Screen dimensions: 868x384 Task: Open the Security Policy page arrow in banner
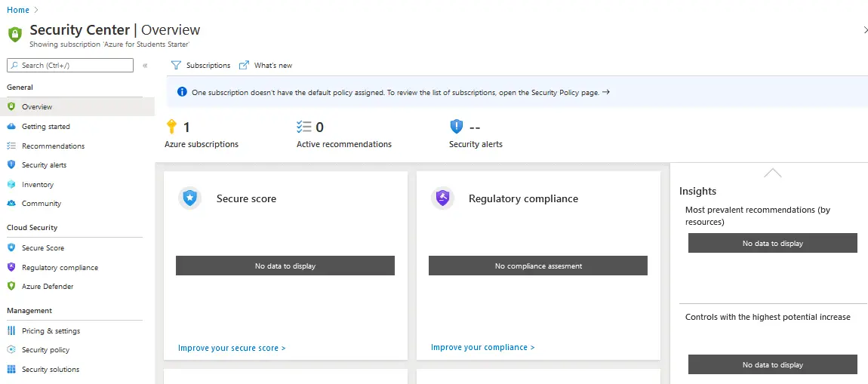606,92
